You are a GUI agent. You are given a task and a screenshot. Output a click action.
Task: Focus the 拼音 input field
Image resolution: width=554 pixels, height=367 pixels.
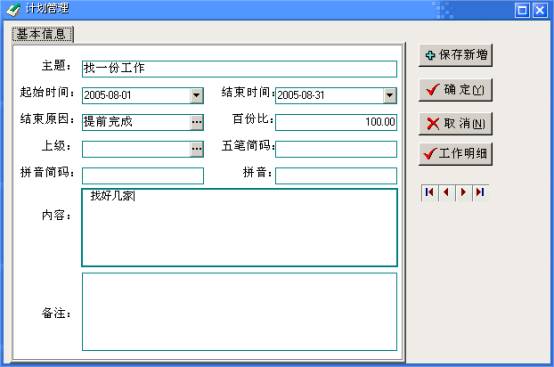point(336,176)
